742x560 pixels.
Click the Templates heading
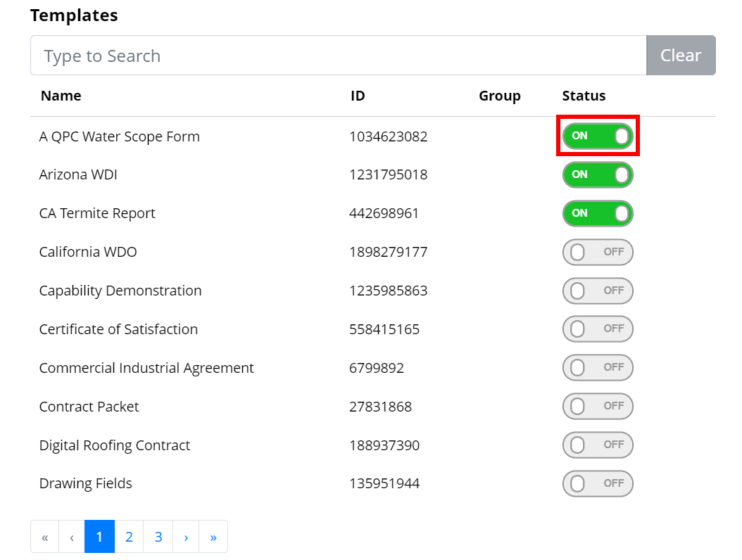75,15
